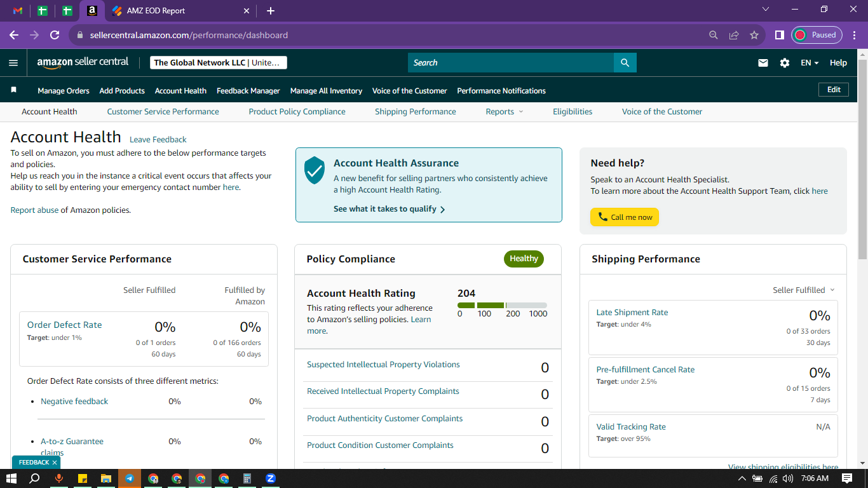Open Windows Start menu
Image resolution: width=868 pixels, height=488 pixels.
tap(11, 478)
